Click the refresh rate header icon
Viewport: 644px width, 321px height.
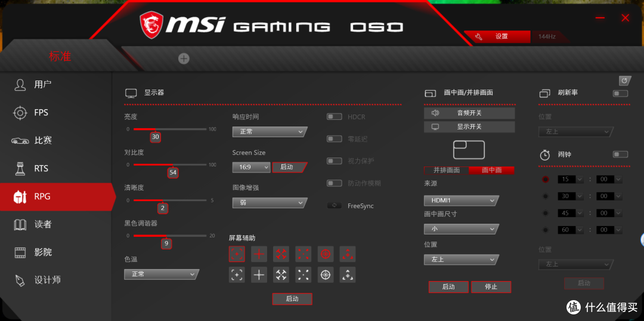coord(544,94)
